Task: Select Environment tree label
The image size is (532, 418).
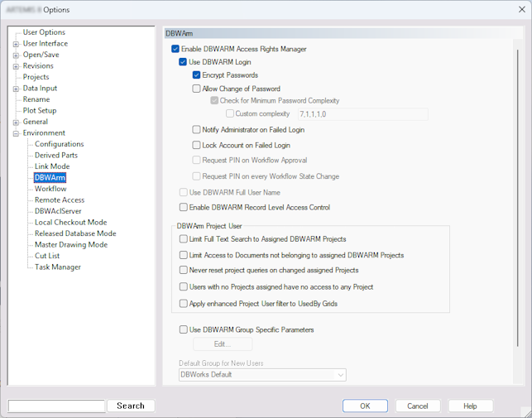Action: [x=44, y=132]
